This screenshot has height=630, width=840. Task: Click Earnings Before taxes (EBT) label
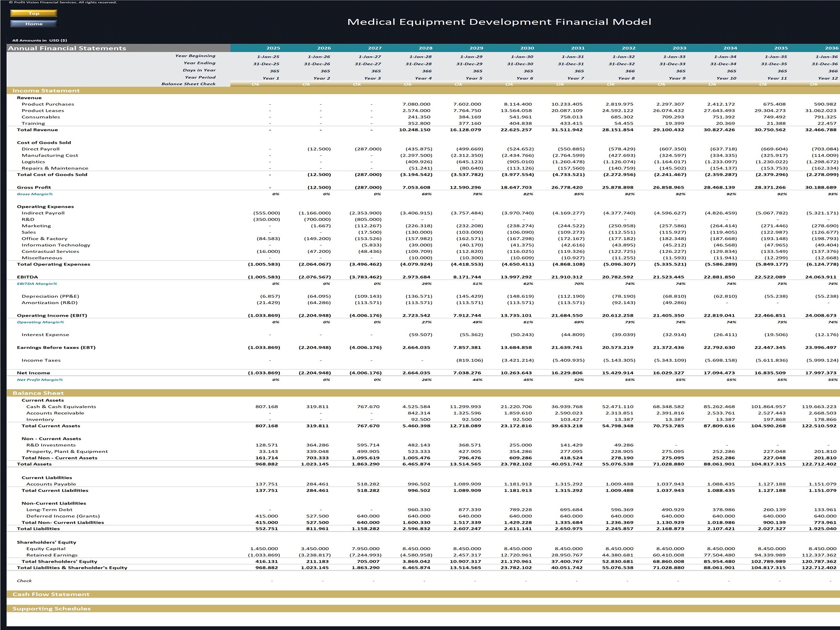click(56, 348)
